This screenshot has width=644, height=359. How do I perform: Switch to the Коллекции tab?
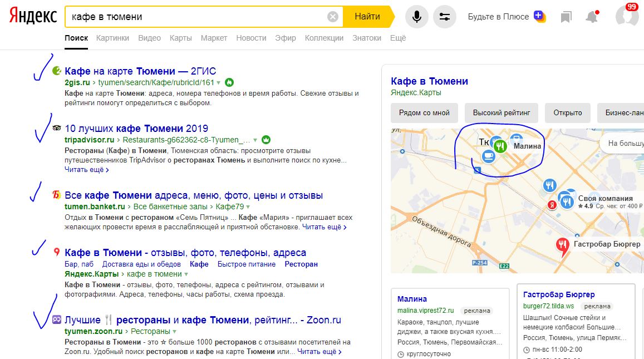pos(324,38)
